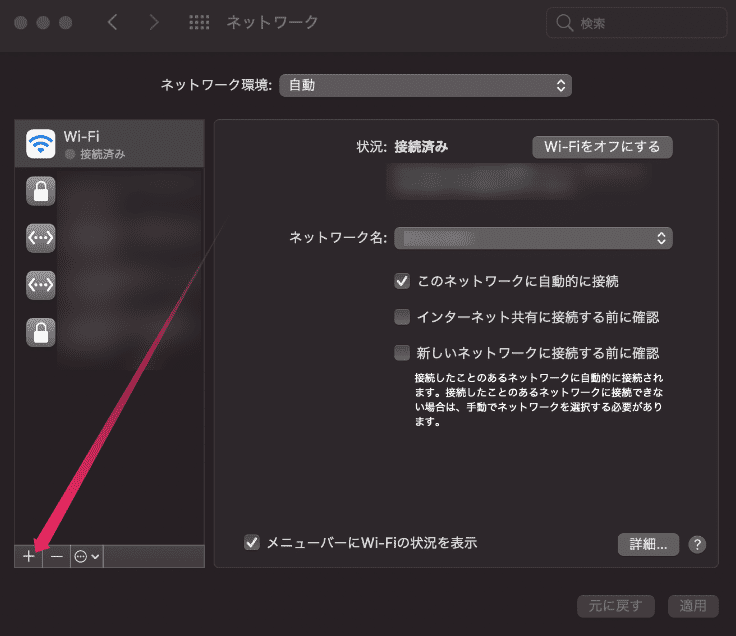Open the ネットワーク名 dropdown
The image size is (736, 636).
(533, 238)
